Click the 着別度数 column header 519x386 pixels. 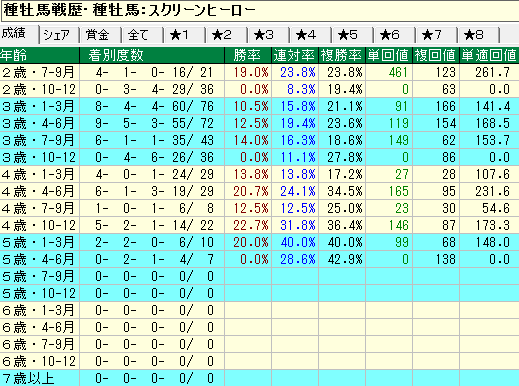[x=152, y=55]
